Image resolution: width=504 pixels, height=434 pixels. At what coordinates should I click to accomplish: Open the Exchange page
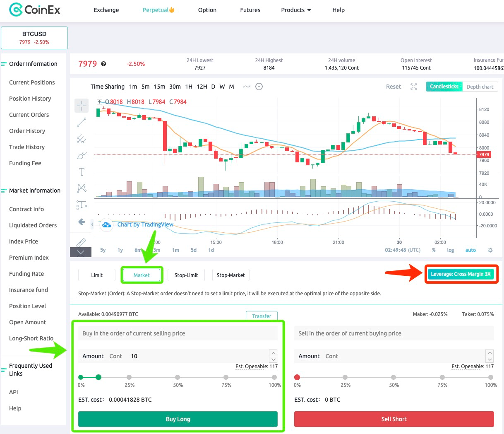click(106, 10)
